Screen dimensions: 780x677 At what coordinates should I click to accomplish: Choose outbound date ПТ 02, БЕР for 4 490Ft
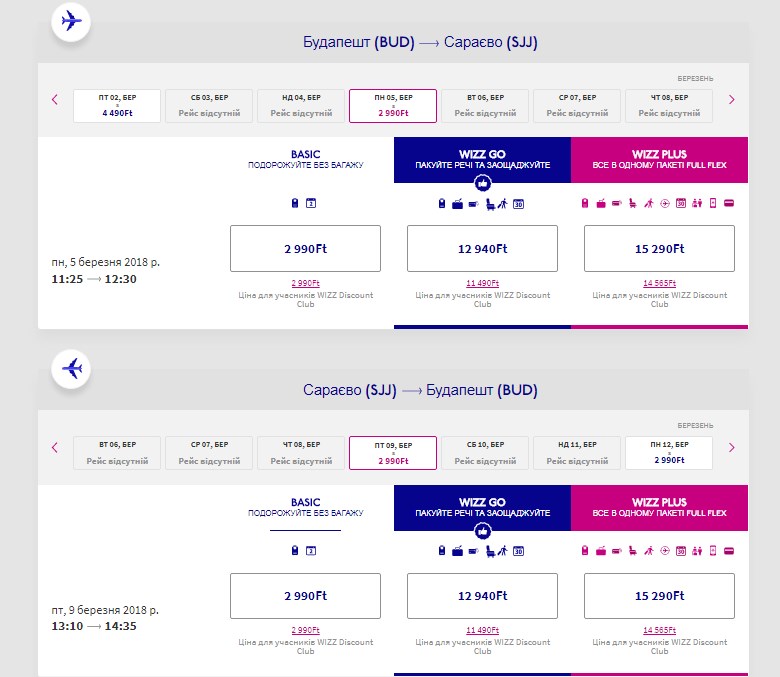pyautogui.click(x=117, y=105)
